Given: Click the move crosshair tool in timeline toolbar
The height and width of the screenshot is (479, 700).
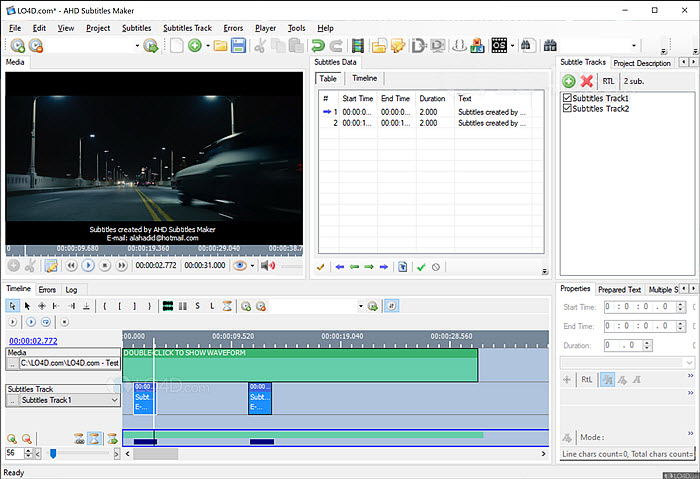Looking at the screenshot, I should pyautogui.click(x=42, y=306).
